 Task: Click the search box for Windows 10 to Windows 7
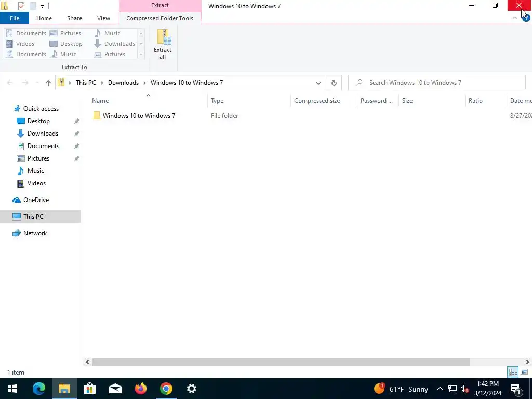click(x=436, y=83)
